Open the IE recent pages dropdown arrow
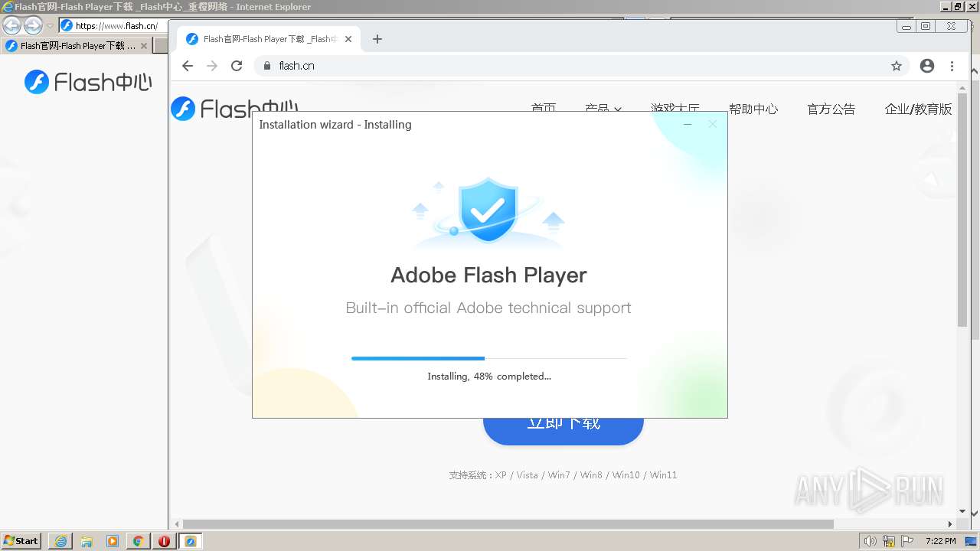Screen dimensions: 980x551 tap(50, 26)
